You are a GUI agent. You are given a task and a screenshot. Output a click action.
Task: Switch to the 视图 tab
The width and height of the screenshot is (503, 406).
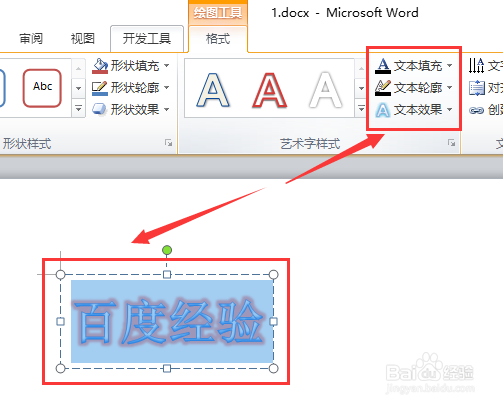(83, 39)
